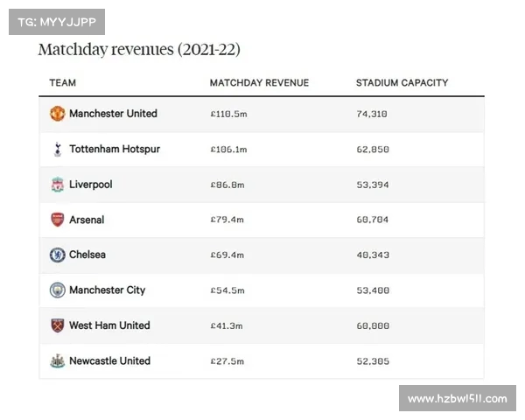Select the Newcastle United team name
525x420 pixels.
[110, 361]
